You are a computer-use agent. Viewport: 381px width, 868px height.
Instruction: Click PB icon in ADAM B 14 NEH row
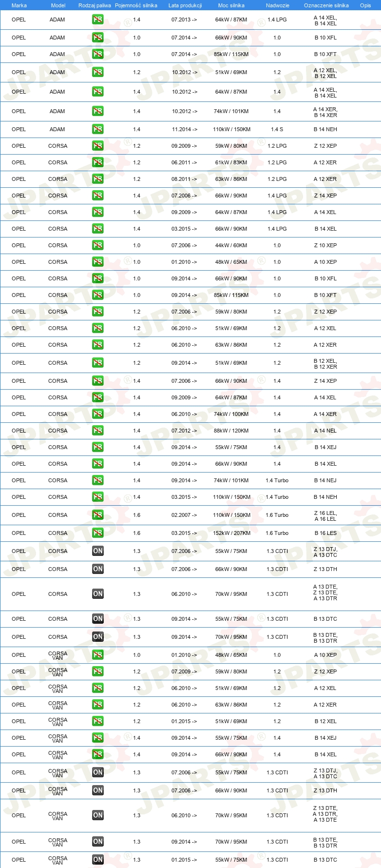pos(98,129)
